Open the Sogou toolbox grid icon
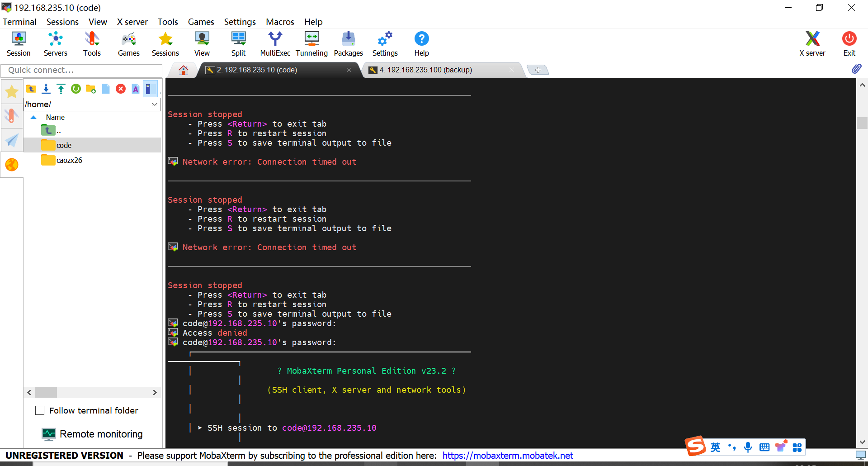 [x=797, y=447]
